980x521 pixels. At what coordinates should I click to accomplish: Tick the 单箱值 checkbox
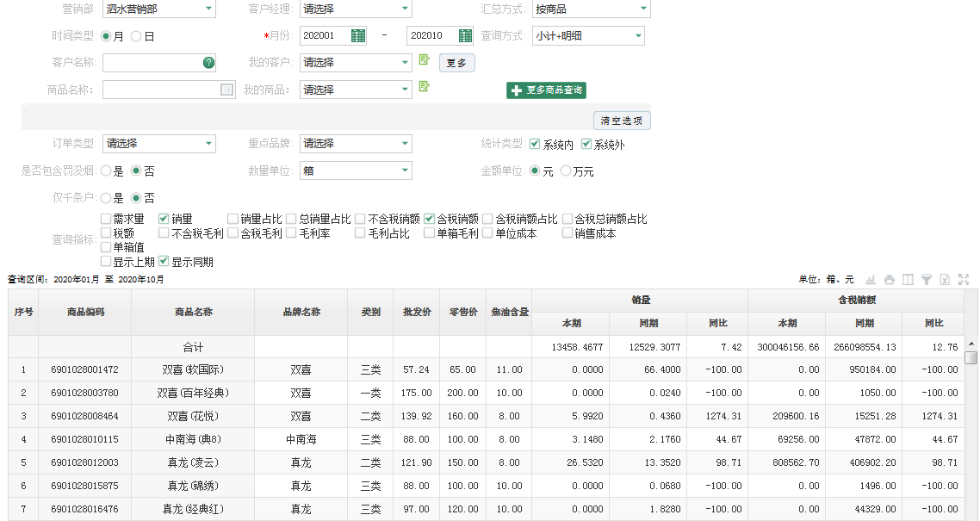click(x=106, y=247)
